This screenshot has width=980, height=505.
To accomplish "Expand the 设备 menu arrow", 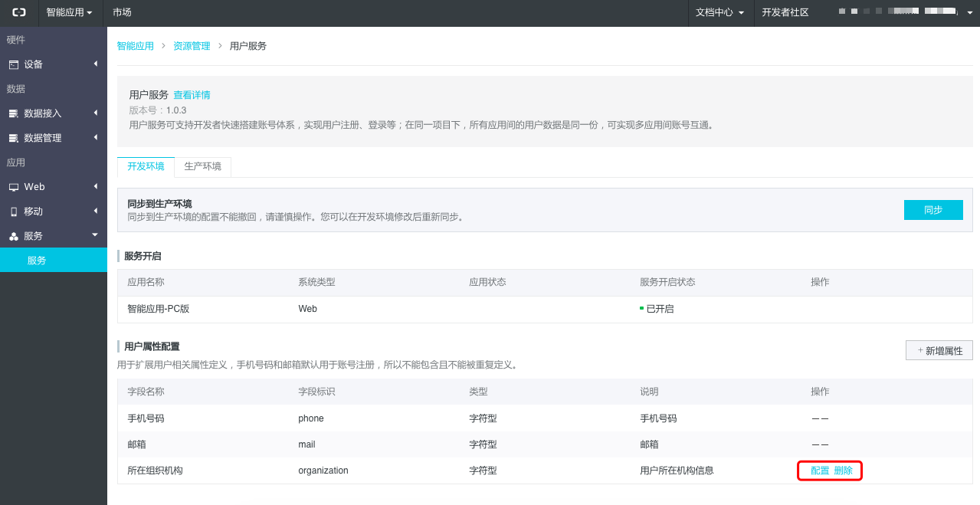I will (x=96, y=64).
